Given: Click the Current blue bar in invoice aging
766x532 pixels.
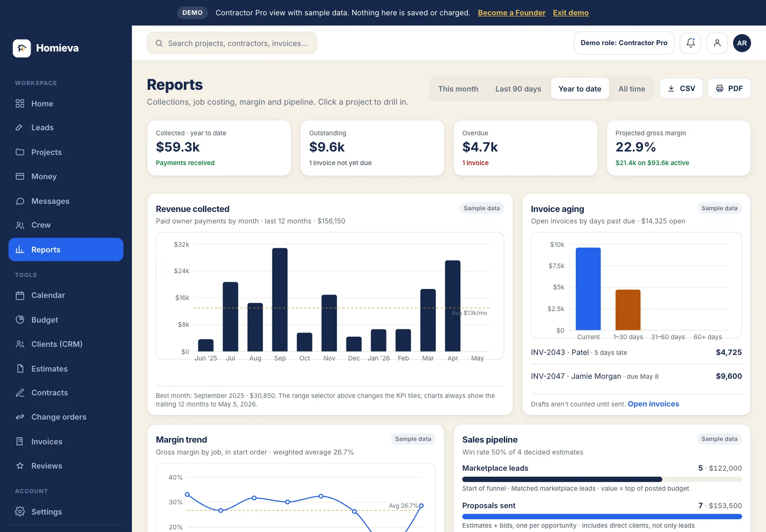Looking at the screenshot, I should click(x=588, y=289).
